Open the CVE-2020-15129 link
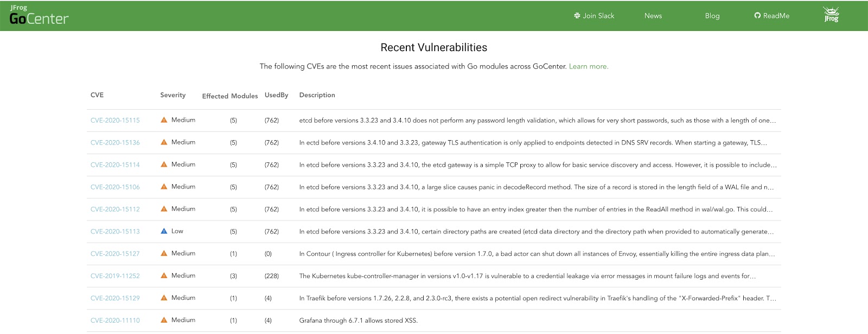 click(115, 299)
